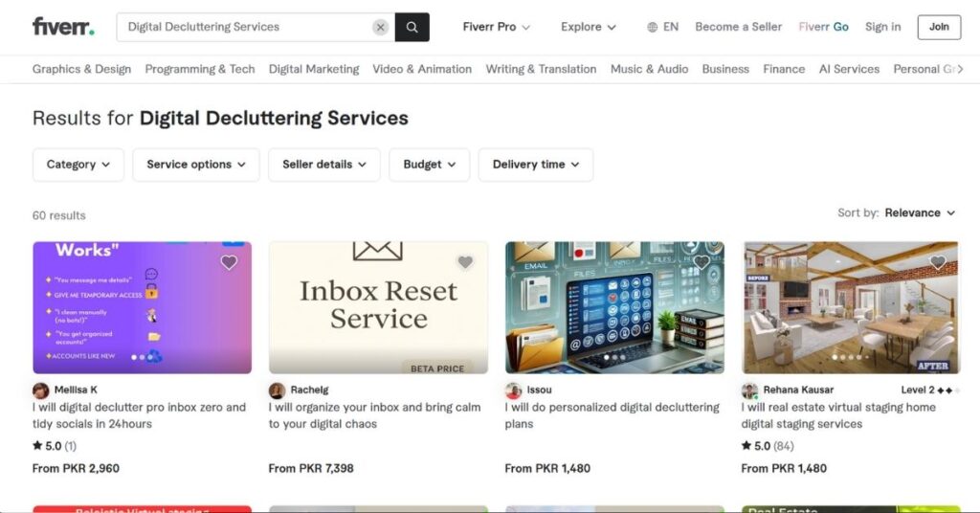Viewport: 980px width, 513px height.
Task: Click the 5.0 (1) rating
Action: point(55,446)
